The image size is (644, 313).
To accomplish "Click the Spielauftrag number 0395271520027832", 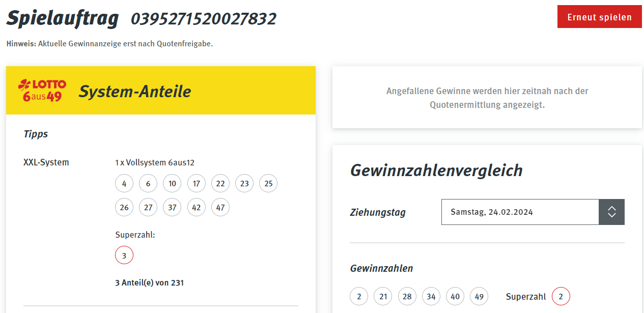I will click(x=204, y=19).
